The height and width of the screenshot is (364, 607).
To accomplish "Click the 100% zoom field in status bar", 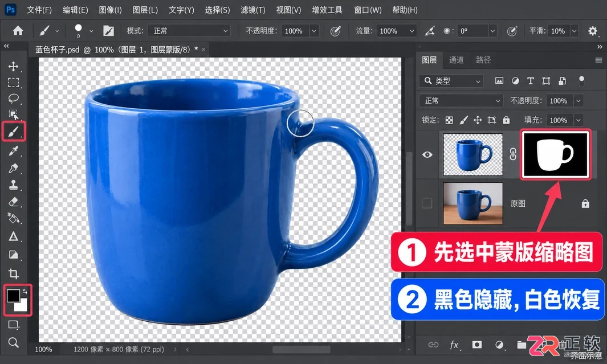I will pos(43,349).
